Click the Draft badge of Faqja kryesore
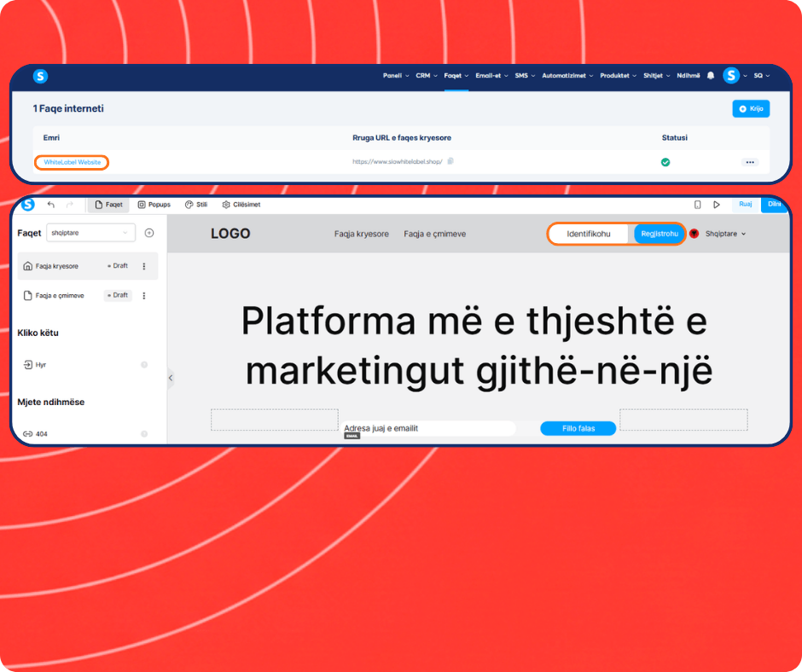Viewport: 802px width, 672px height. (118, 266)
